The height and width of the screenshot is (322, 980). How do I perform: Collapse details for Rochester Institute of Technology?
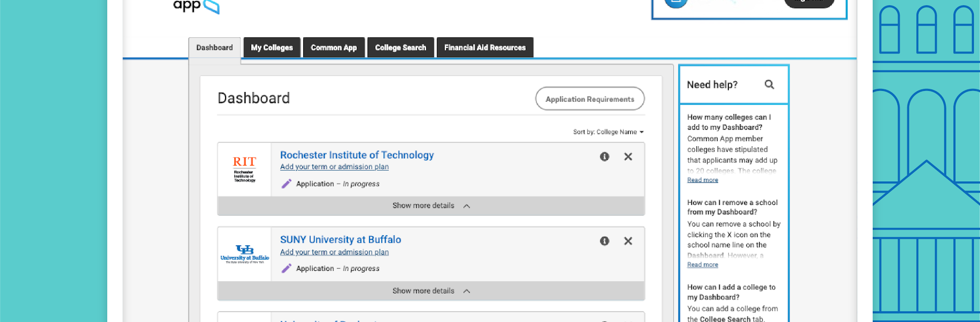click(431, 205)
